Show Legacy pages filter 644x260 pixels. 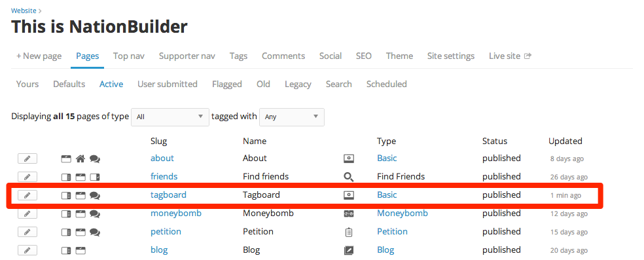click(298, 84)
